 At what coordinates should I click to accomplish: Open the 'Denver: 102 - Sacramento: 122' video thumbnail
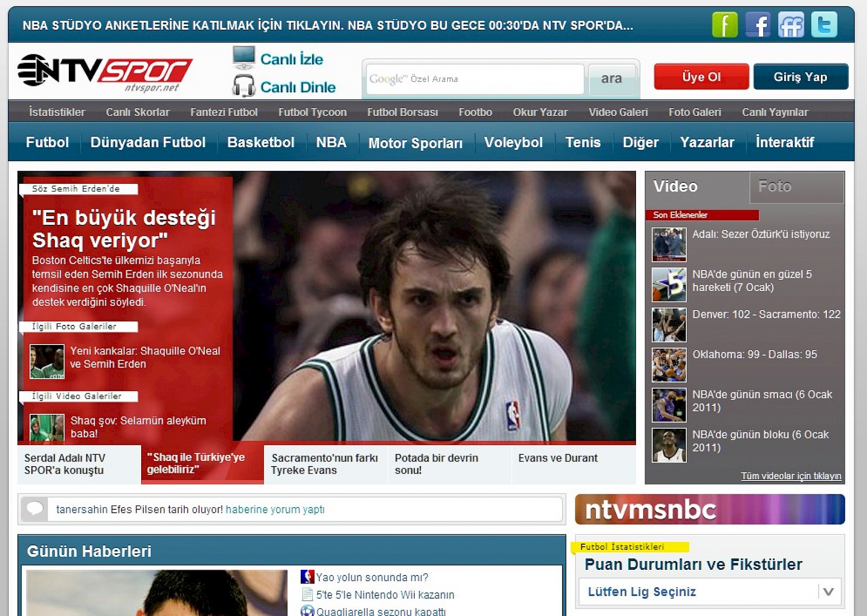[669, 325]
